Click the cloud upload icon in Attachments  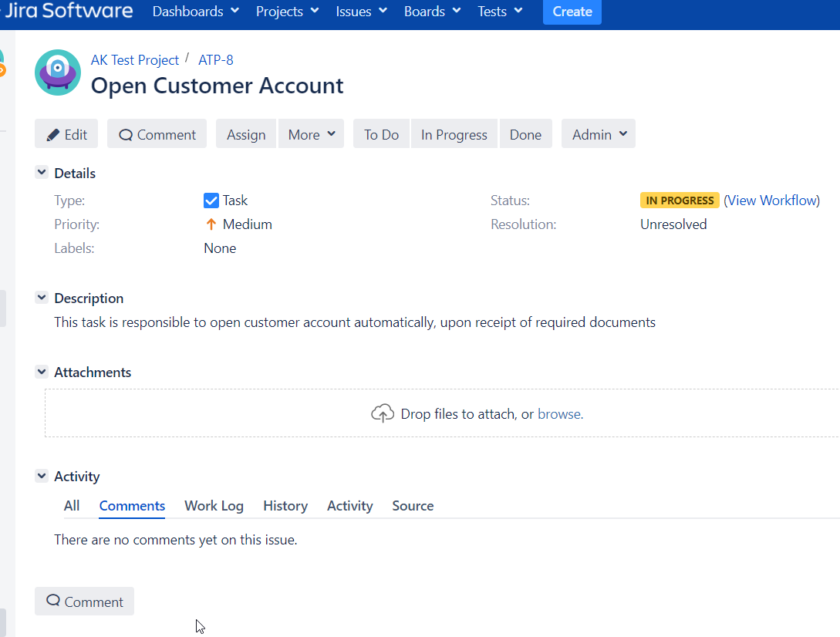(383, 413)
